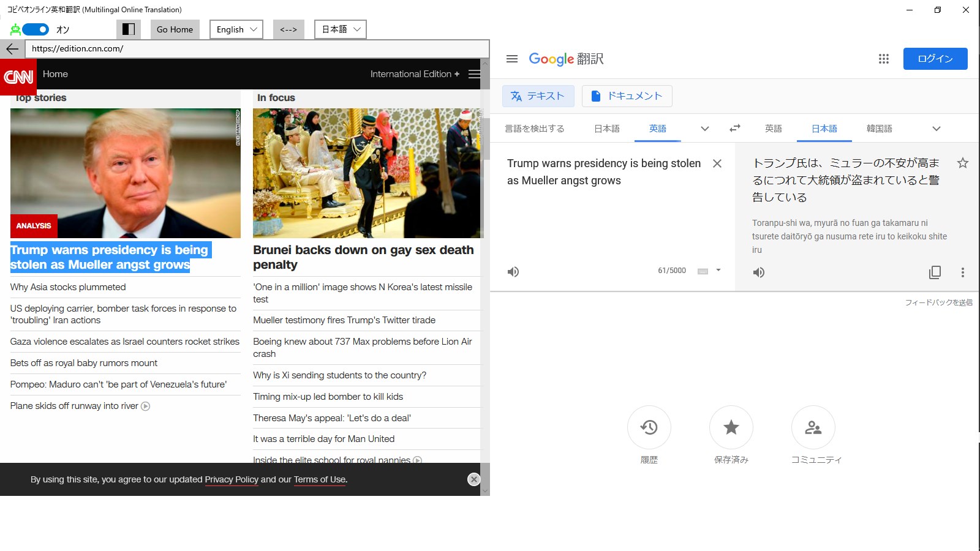Viewport: 980px width, 551px height.
Task: Expand input tools dropdown arrow
Action: click(x=718, y=270)
